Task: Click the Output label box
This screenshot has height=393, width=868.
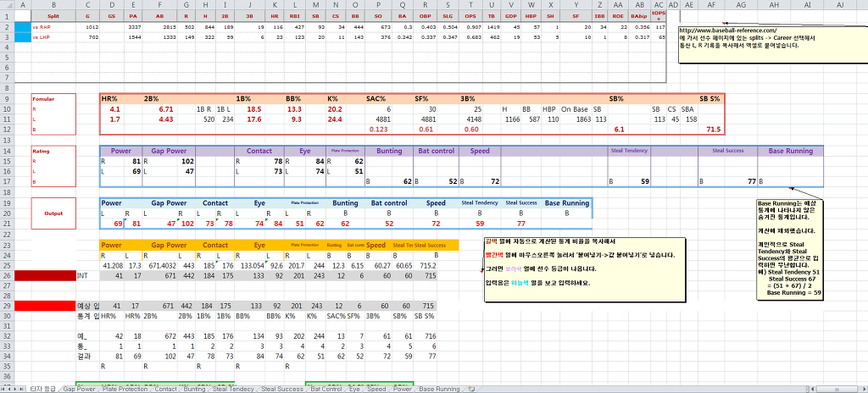Action: click(53, 213)
